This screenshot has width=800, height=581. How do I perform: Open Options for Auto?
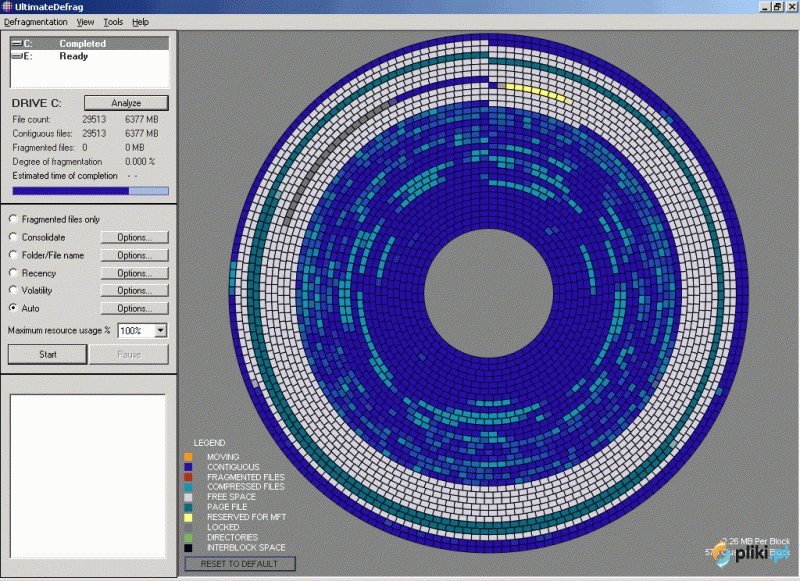135,308
